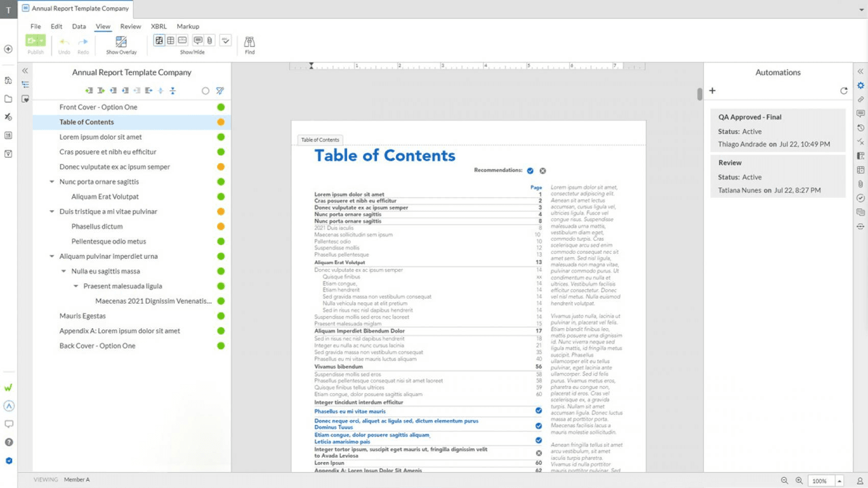The image size is (868, 488).
Task: Open the File menu
Action: 35,27
